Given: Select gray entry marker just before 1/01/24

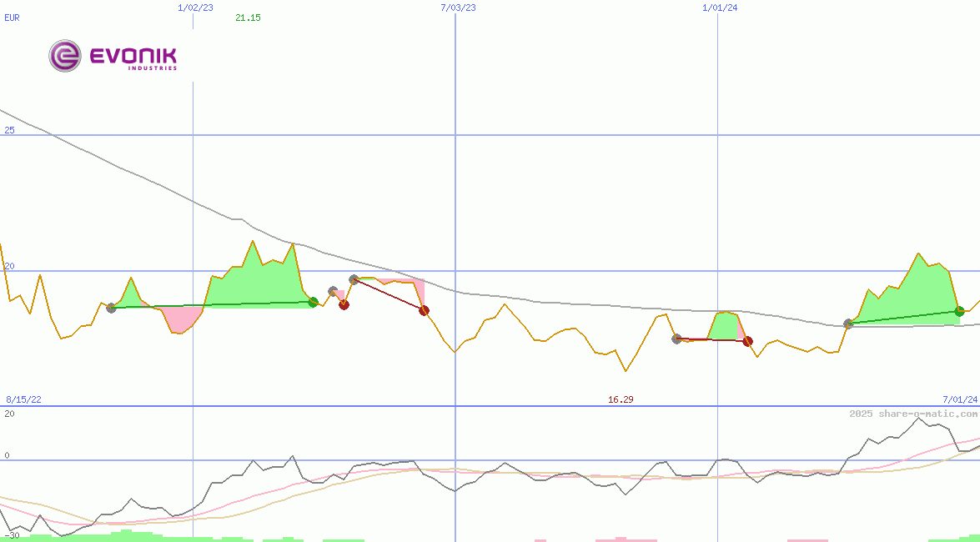Looking at the screenshot, I should 676,339.
